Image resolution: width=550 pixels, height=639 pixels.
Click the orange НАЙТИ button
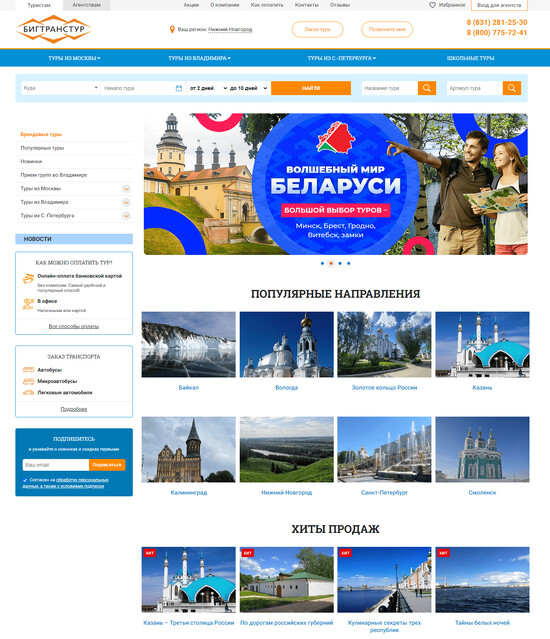pyautogui.click(x=311, y=88)
